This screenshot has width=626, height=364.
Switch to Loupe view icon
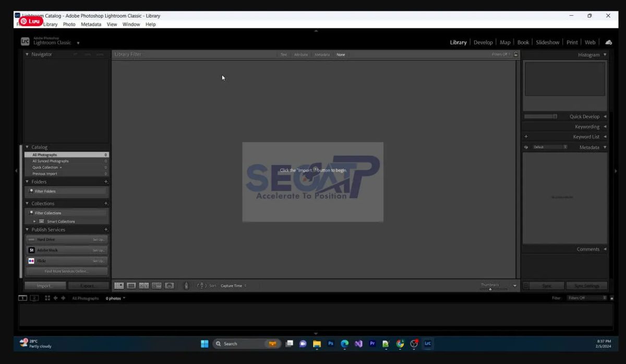coord(131,286)
